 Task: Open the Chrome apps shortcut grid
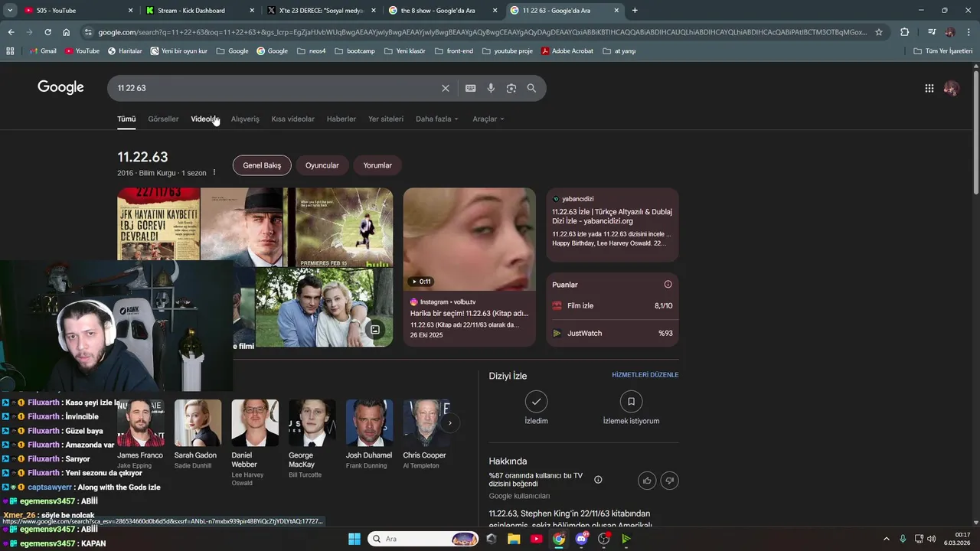click(10, 51)
